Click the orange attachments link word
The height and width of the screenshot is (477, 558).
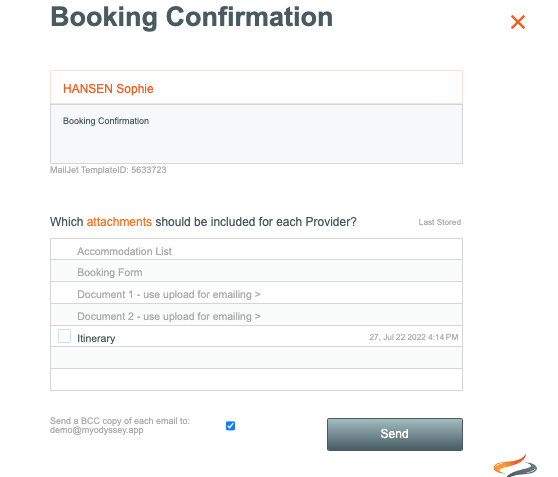(119, 222)
